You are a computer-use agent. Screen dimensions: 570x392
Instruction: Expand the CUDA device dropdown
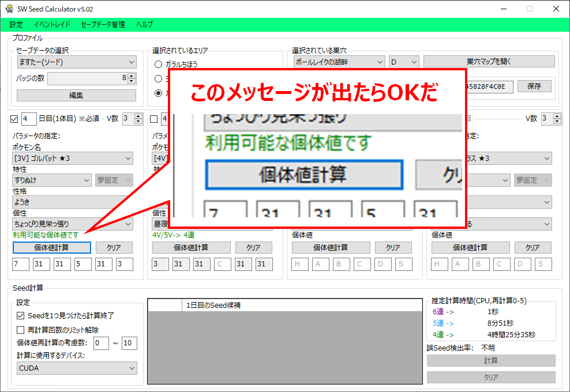coord(77,368)
